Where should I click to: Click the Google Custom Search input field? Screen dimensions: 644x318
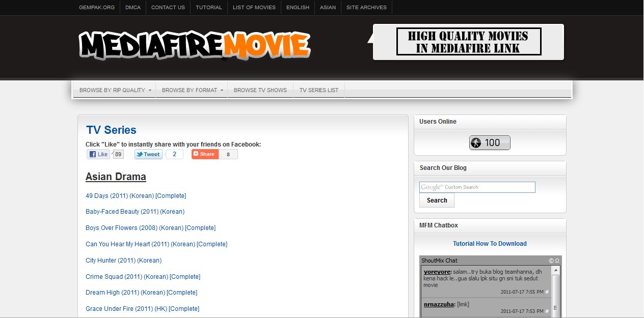(477, 187)
